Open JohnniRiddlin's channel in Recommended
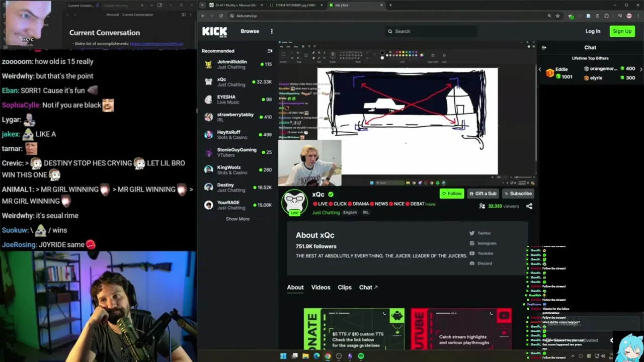644x362 pixels. [x=237, y=64]
